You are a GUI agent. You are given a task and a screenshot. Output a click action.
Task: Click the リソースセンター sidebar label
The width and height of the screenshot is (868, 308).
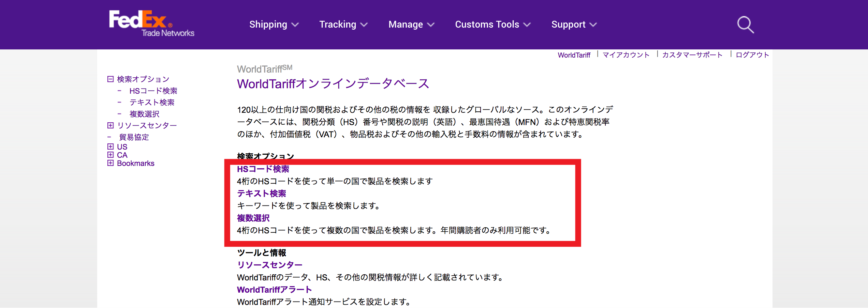click(147, 126)
